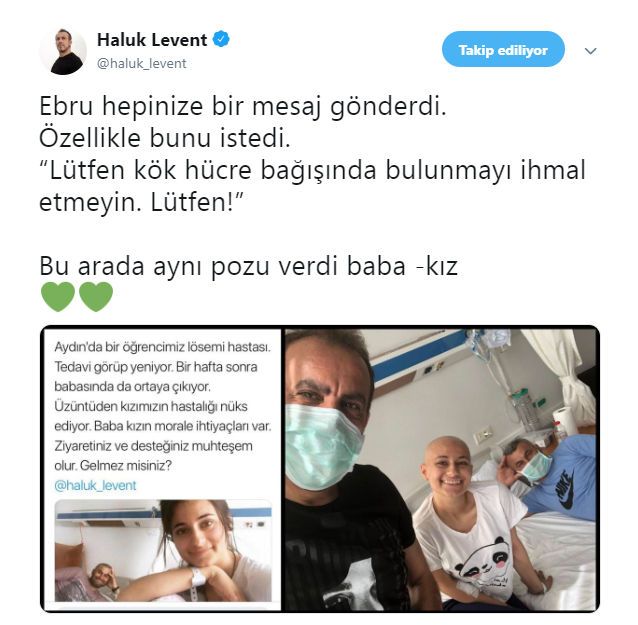This screenshot has width=638, height=625.
Task: Click the small selfie inside left image
Action: point(163,551)
